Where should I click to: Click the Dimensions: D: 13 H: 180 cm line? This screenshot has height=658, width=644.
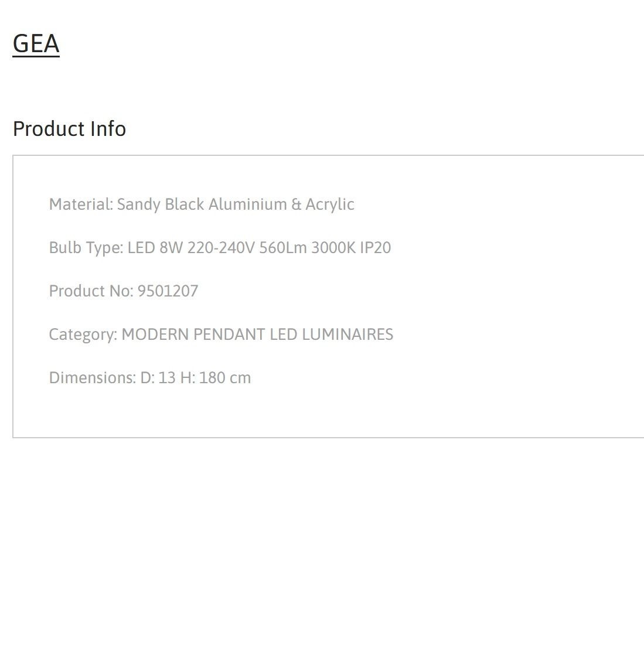click(x=150, y=378)
